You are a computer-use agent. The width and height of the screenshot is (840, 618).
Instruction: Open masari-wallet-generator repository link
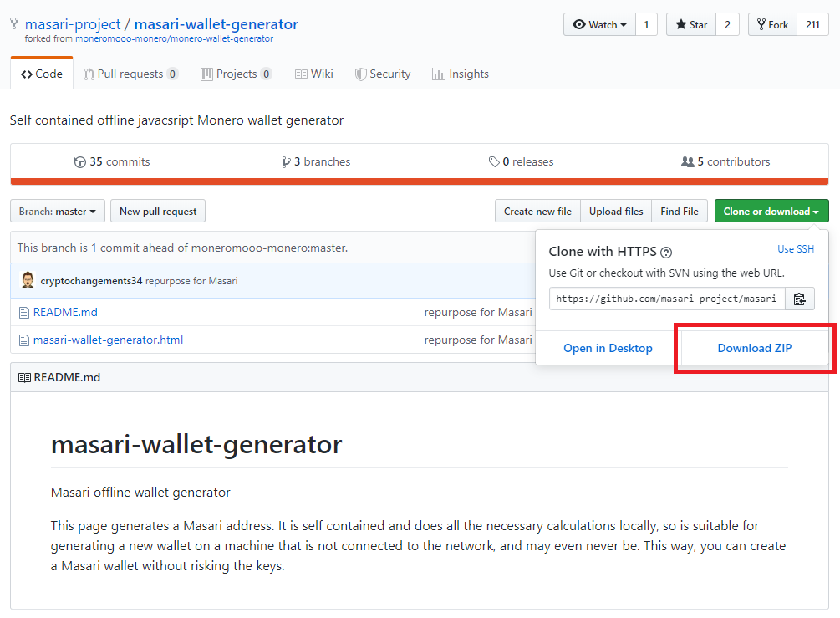216,24
